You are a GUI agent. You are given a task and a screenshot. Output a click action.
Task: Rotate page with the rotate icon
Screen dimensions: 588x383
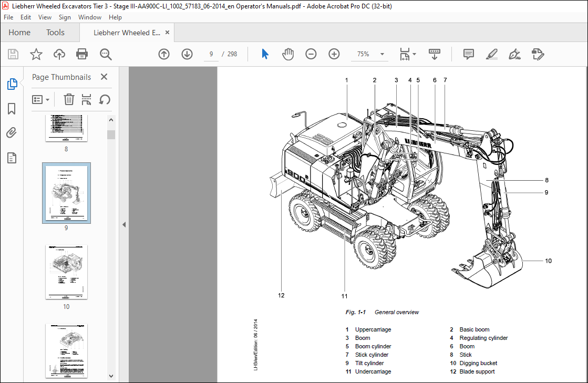click(x=105, y=100)
